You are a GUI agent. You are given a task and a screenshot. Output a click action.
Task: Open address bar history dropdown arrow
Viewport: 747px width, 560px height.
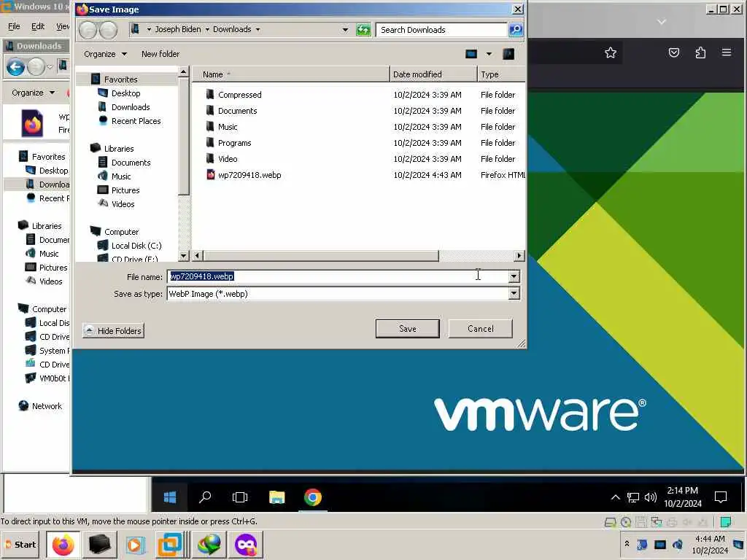tap(345, 29)
